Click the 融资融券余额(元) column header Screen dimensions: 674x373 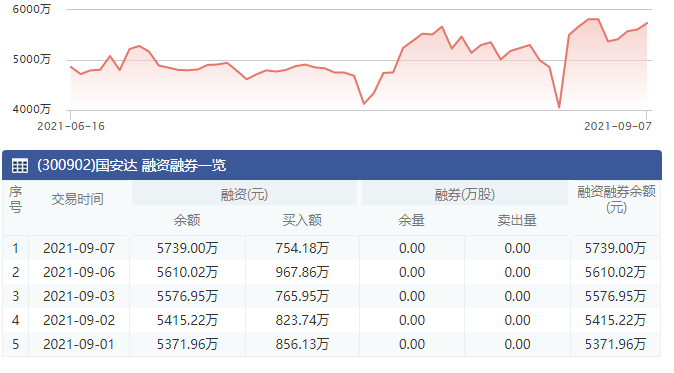(616, 199)
